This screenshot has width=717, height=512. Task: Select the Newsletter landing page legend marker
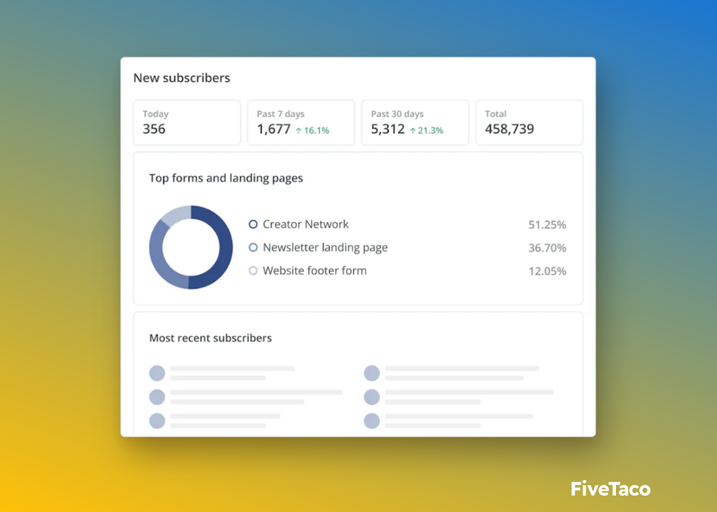click(x=253, y=247)
